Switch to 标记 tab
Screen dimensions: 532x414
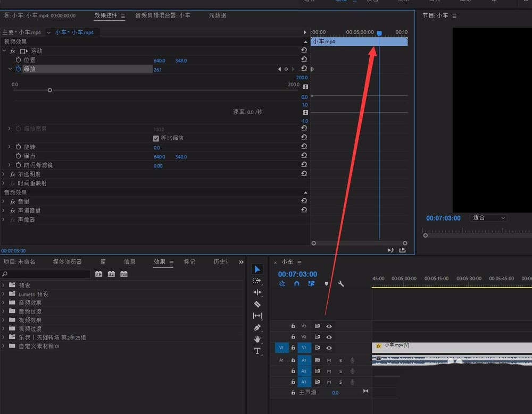189,262
